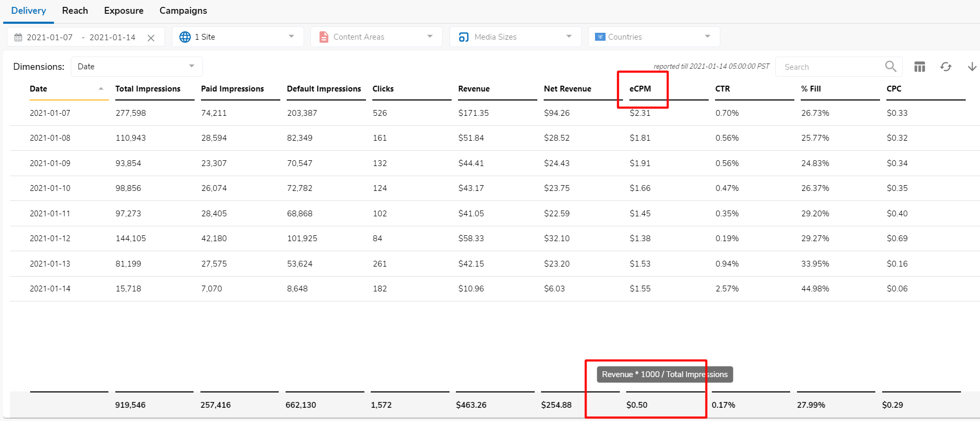
Task: Click the Content Areas document icon
Action: 324,37
